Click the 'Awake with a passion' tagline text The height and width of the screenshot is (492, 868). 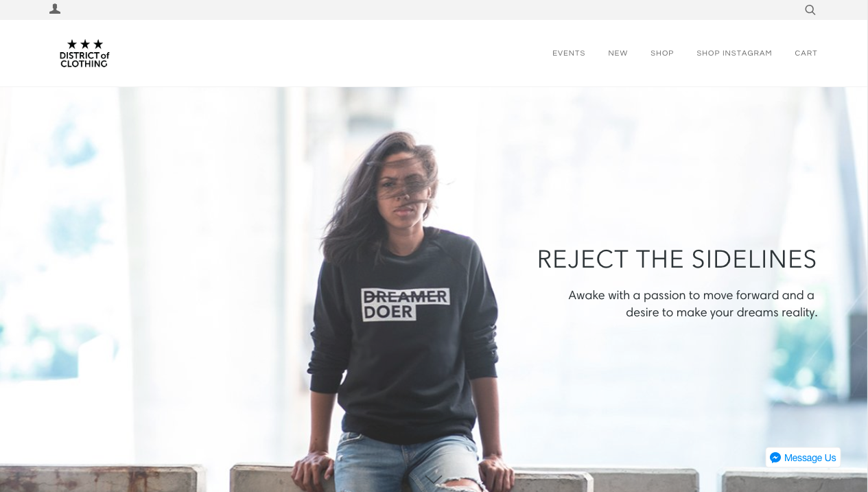692,304
